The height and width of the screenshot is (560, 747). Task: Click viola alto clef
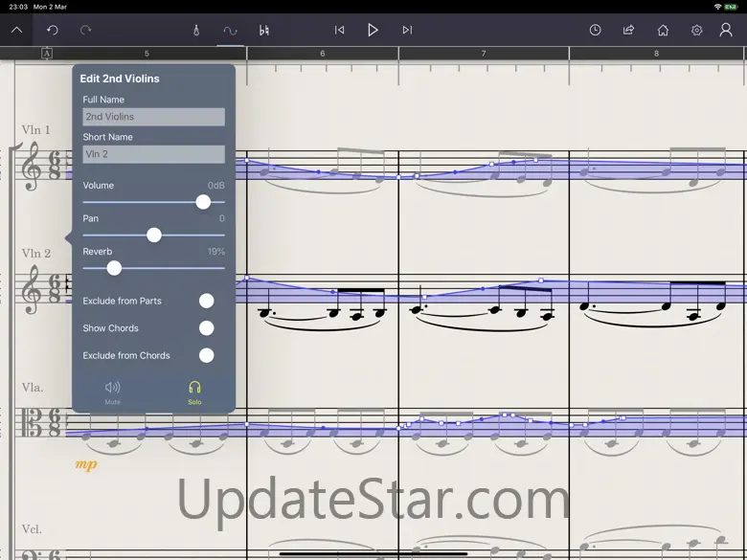30,423
